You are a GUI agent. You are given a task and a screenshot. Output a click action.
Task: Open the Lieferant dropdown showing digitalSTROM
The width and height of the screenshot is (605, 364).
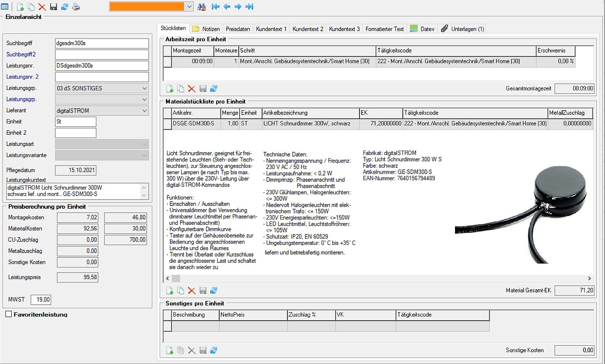(144, 111)
